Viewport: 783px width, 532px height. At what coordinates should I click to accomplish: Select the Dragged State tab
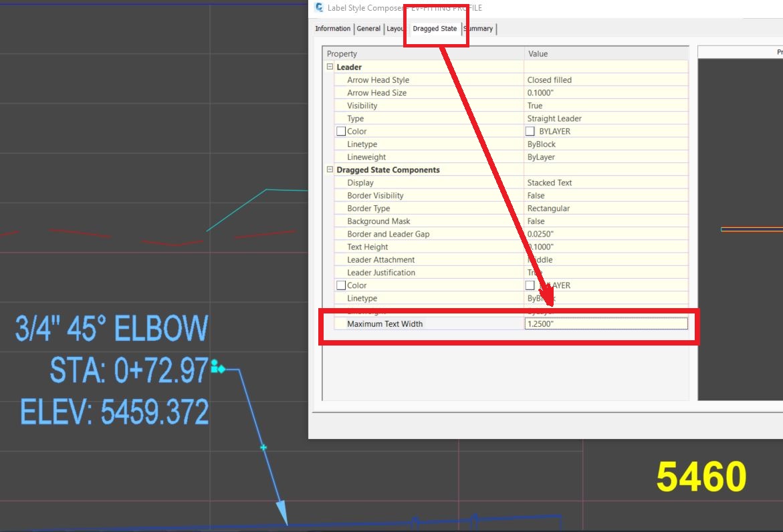[435, 29]
